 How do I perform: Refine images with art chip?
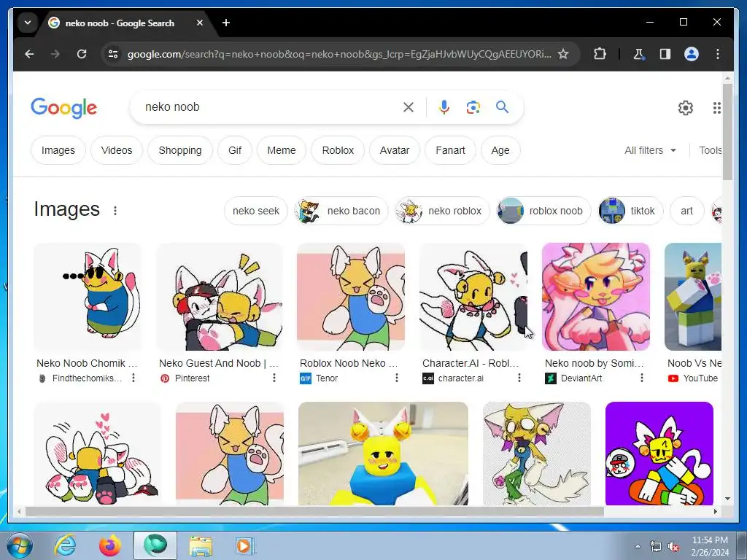click(x=686, y=211)
